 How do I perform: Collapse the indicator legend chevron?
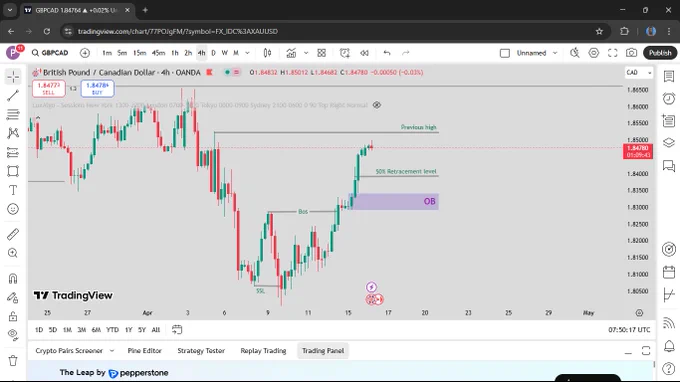38,118
